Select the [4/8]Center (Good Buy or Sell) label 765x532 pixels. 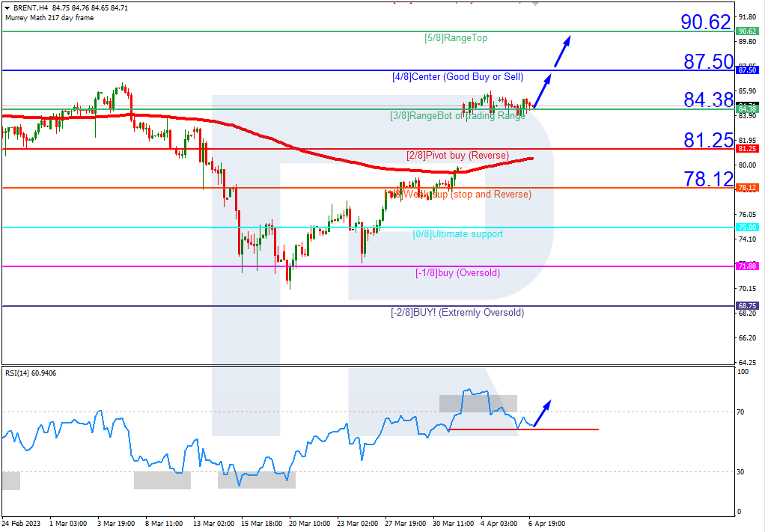(457, 77)
